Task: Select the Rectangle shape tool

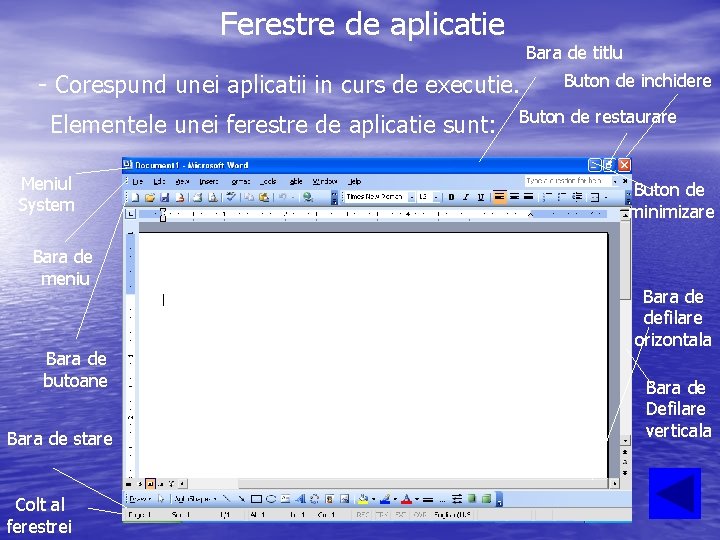Action: click(x=256, y=499)
